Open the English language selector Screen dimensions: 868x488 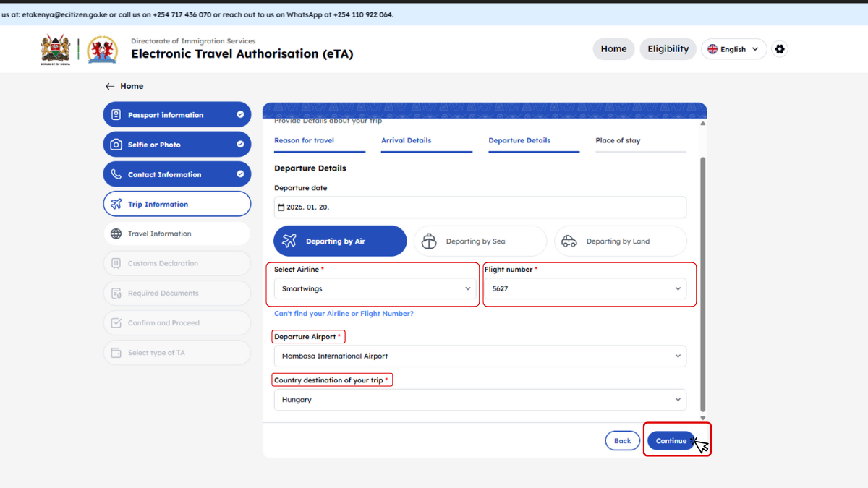click(x=733, y=49)
